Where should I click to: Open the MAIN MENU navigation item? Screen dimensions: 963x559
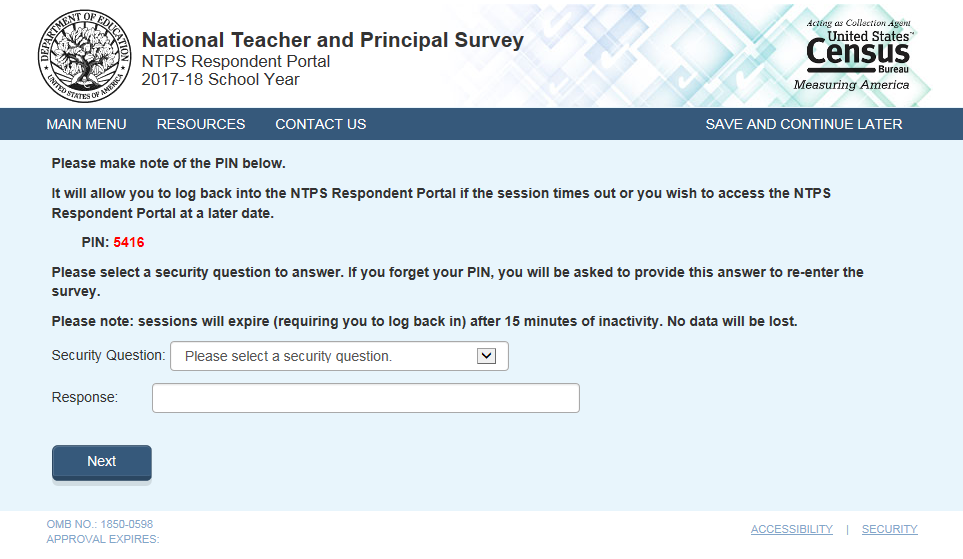click(x=87, y=124)
